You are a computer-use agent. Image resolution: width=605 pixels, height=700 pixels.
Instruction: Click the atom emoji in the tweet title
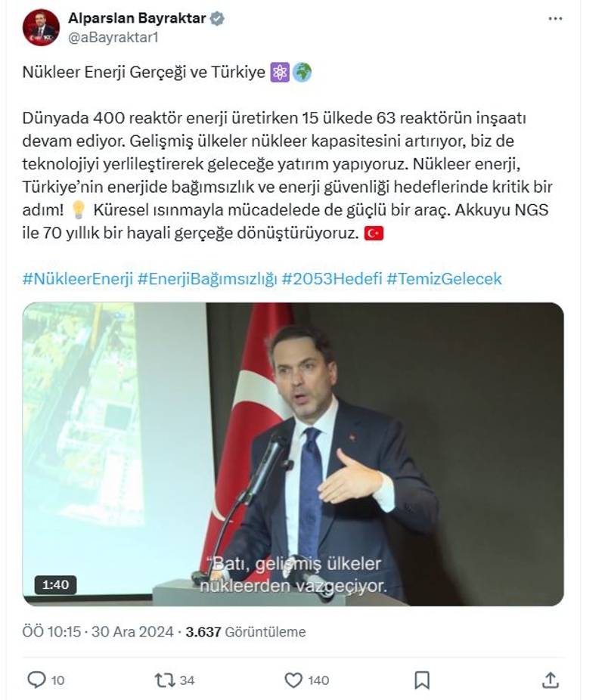pos(279,73)
